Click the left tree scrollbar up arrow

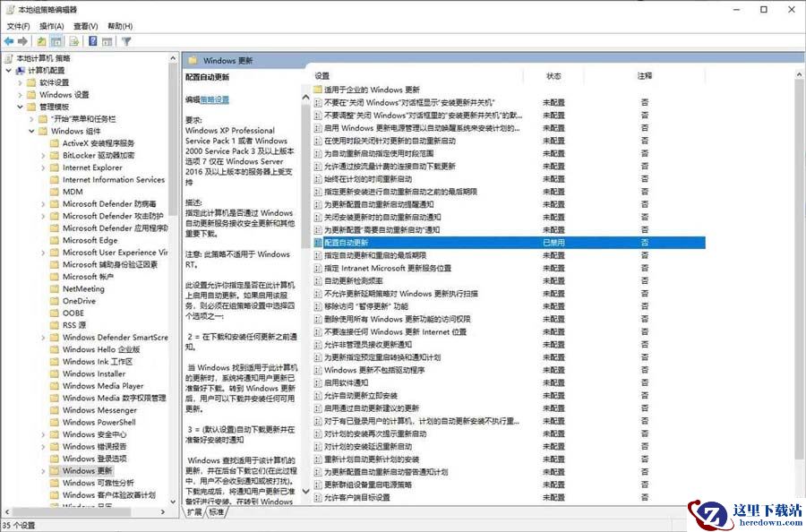(x=173, y=58)
